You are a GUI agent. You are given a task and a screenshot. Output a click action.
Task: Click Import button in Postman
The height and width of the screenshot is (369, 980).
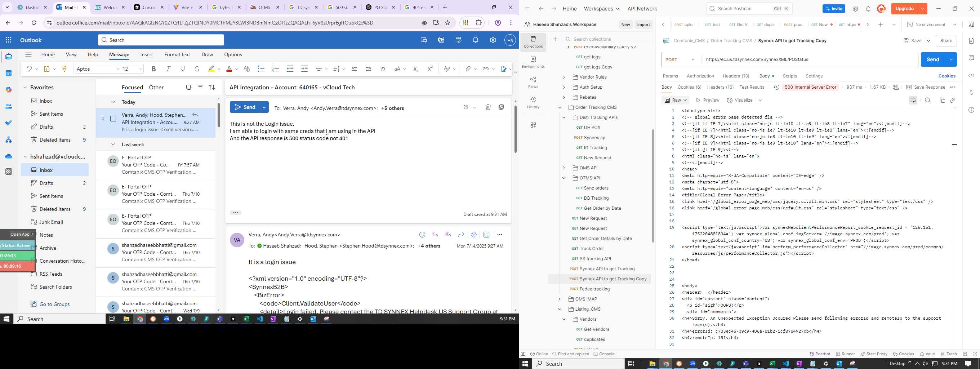coord(643,25)
